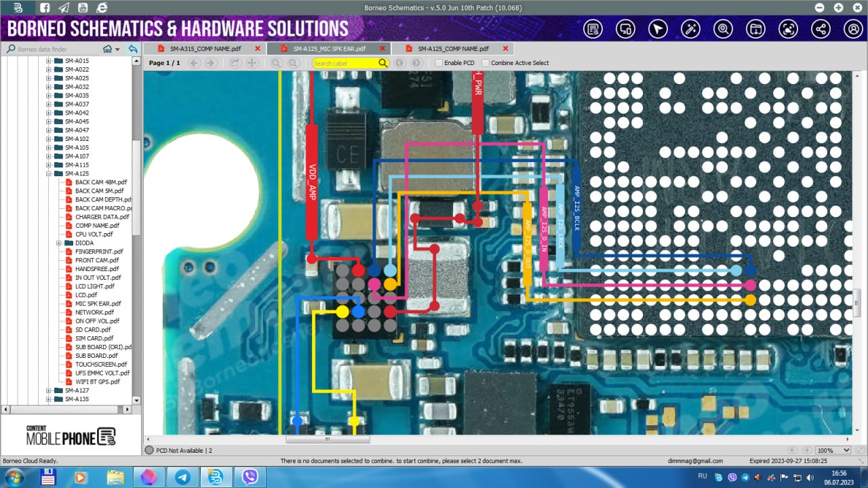Switch to SM-A125_MIC SPK EAR.pdf tab

click(329, 49)
